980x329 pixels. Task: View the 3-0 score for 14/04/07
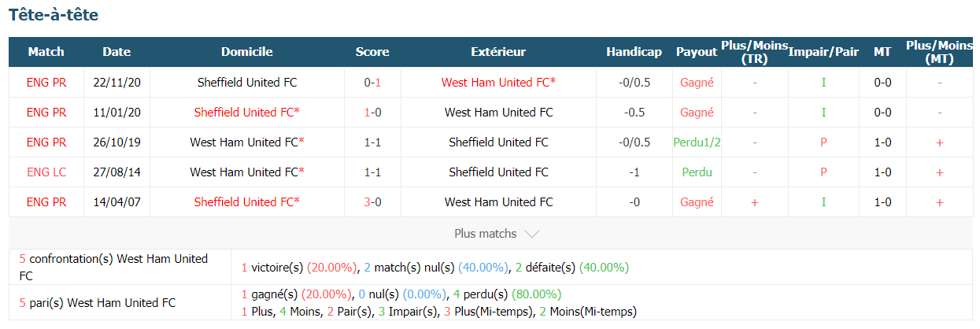(372, 201)
